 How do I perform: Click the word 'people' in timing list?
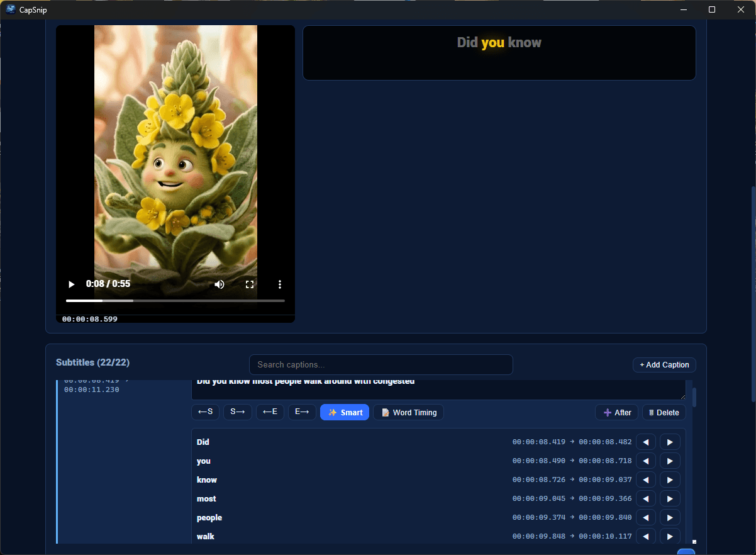(x=209, y=518)
